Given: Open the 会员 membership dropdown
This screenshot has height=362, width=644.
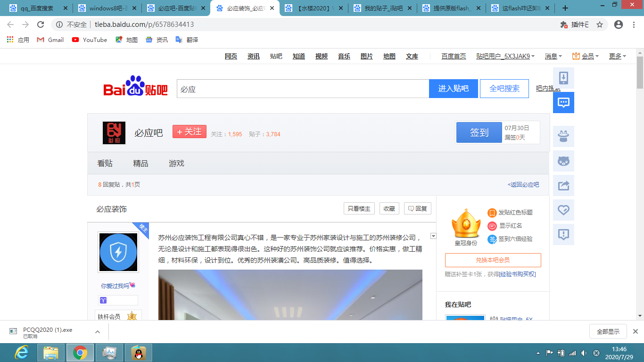Looking at the screenshot, I should (585, 56).
